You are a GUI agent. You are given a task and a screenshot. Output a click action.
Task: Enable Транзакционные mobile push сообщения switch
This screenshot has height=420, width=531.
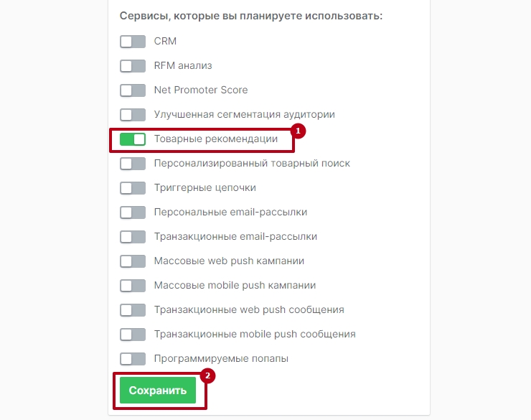133,335
